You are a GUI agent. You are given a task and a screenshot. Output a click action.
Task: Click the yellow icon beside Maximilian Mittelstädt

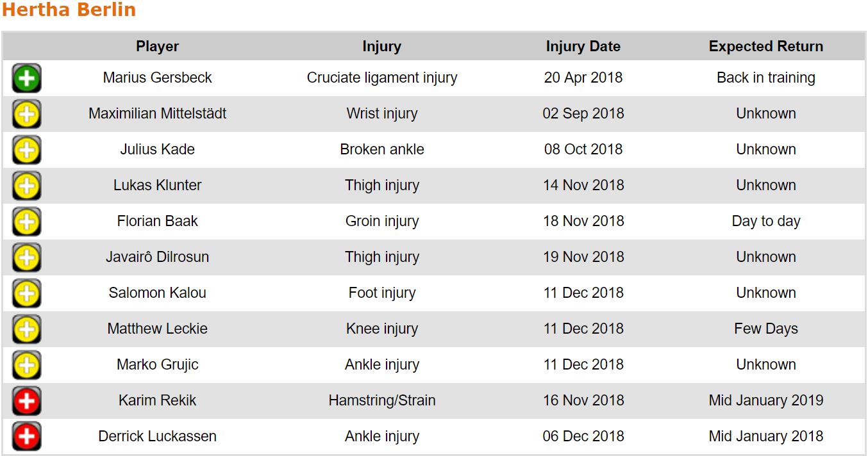point(26,115)
